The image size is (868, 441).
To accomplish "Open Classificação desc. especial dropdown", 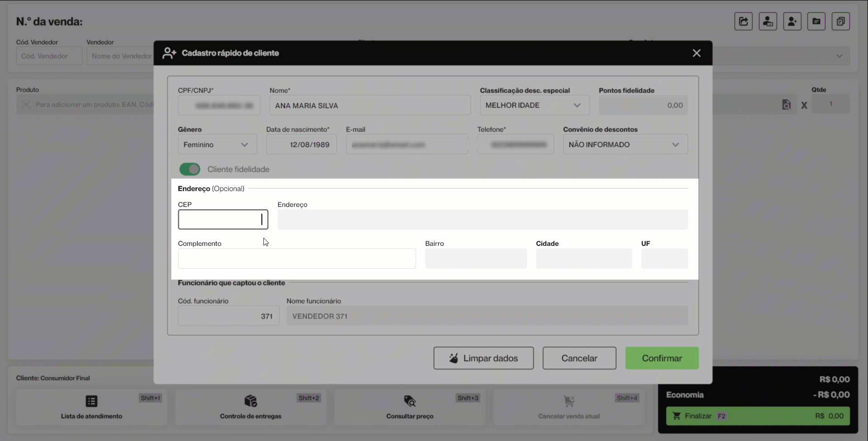I will [x=534, y=105].
